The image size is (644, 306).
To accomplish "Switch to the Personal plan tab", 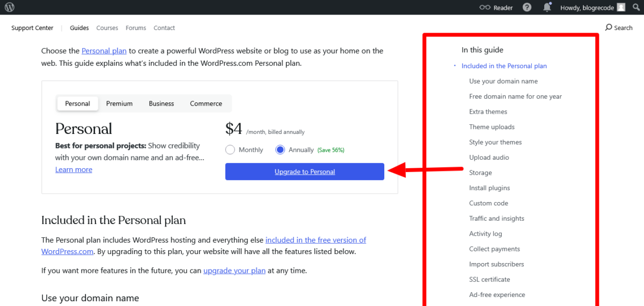I will [x=77, y=103].
